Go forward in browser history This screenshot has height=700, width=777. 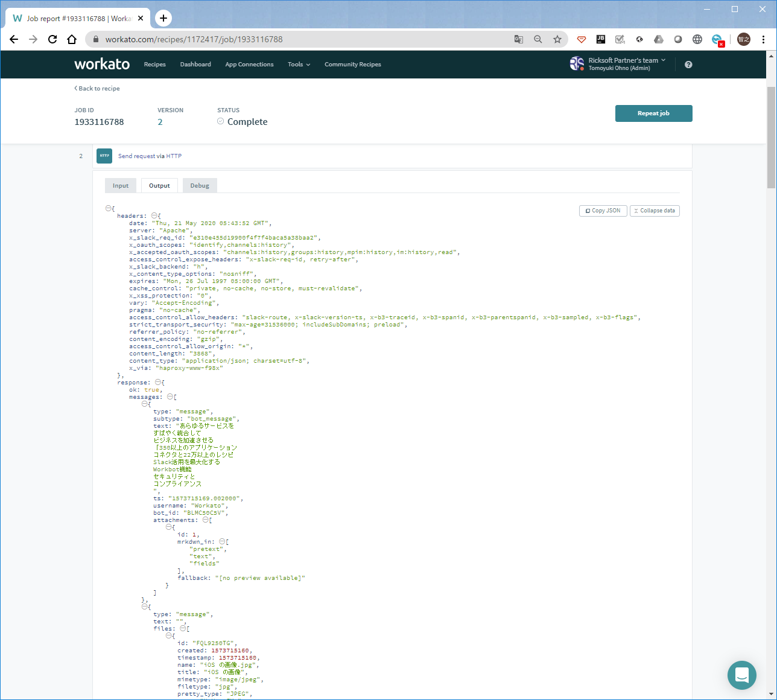pos(33,39)
